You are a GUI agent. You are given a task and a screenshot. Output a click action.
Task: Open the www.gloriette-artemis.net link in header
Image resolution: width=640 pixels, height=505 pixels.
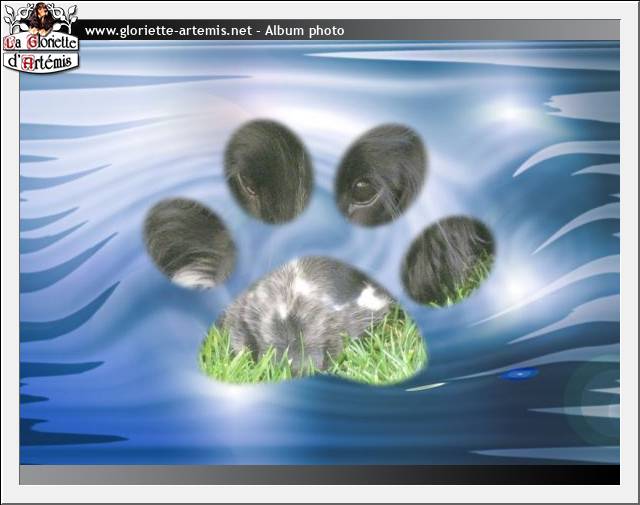167,31
